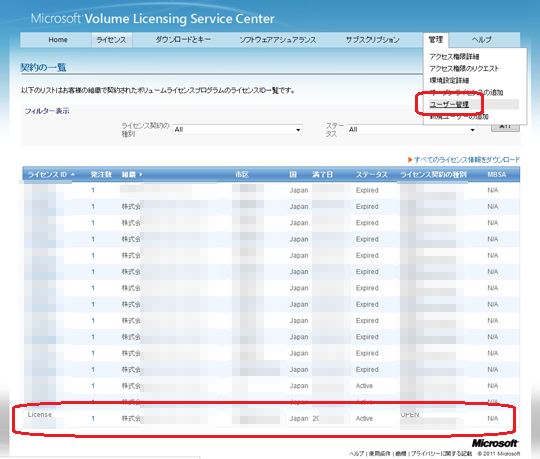
Task: Sort table by ステータス column header
Action: click(x=372, y=175)
